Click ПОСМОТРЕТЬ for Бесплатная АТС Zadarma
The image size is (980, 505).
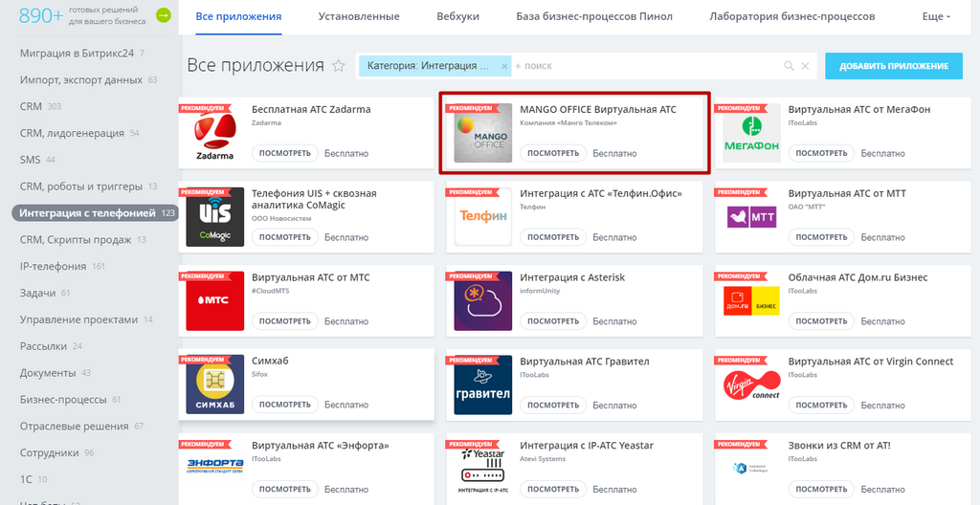285,153
